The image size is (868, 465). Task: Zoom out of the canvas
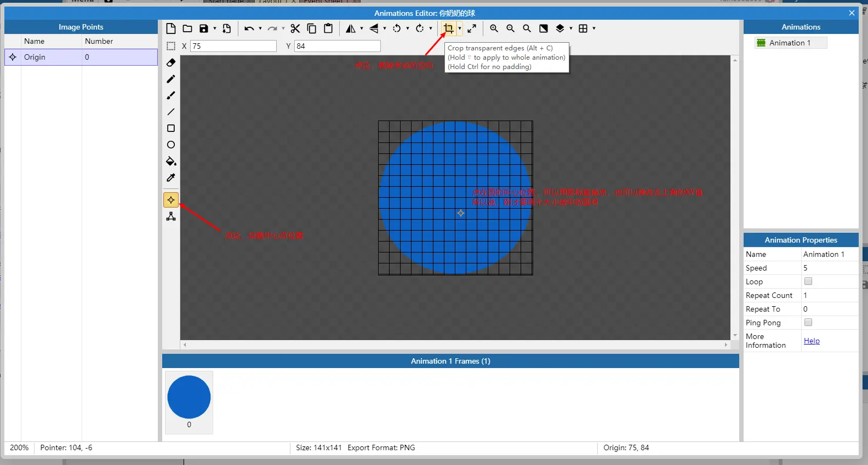pyautogui.click(x=511, y=28)
